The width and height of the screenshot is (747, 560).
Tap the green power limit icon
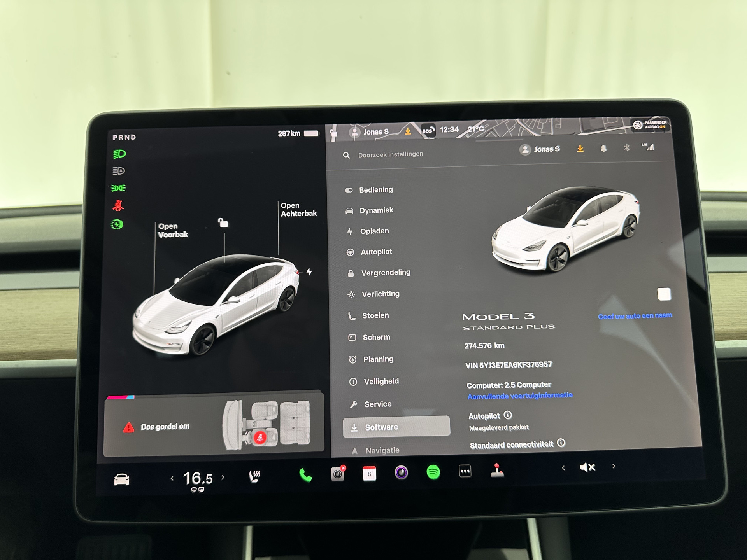point(117,224)
